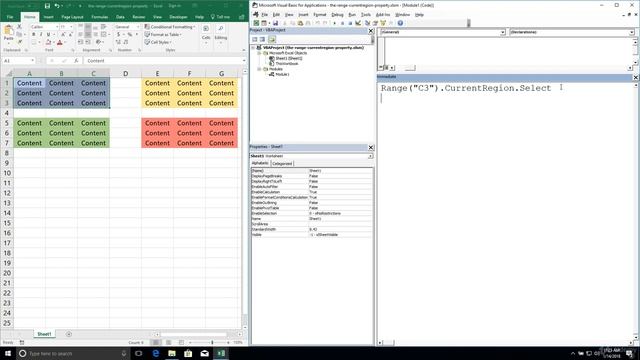Save the Excel workbook from Quick Access
Viewport: 640px width, 360px height.
coord(47,6)
